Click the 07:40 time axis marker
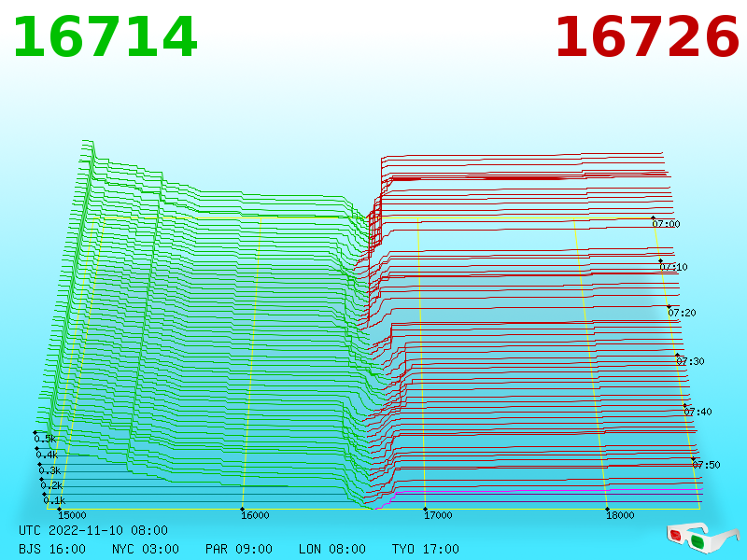The image size is (747, 560). point(698,412)
